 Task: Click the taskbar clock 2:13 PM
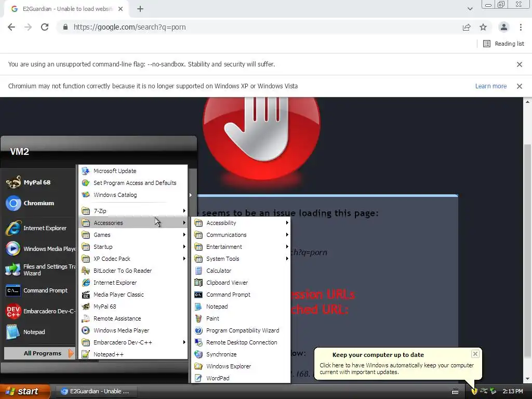pos(512,392)
